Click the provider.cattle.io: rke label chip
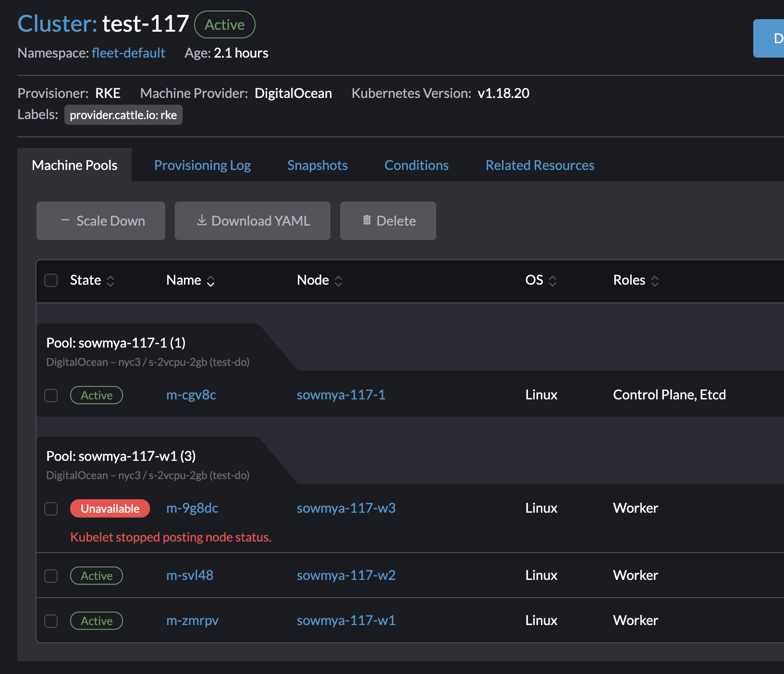Image resolution: width=784 pixels, height=674 pixels. pos(123,115)
